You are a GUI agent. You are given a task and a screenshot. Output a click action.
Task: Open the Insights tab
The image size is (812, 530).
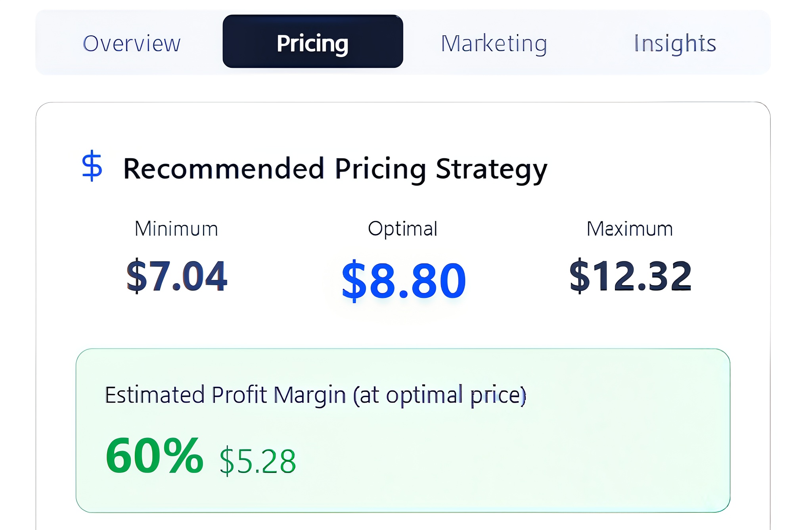tap(675, 43)
